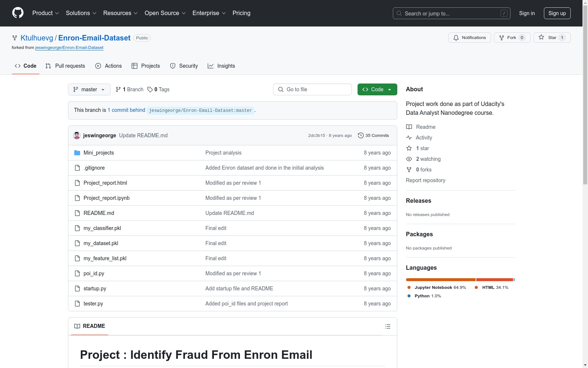Open the green Code dropdown
This screenshot has height=368, width=588.
pyautogui.click(x=377, y=89)
